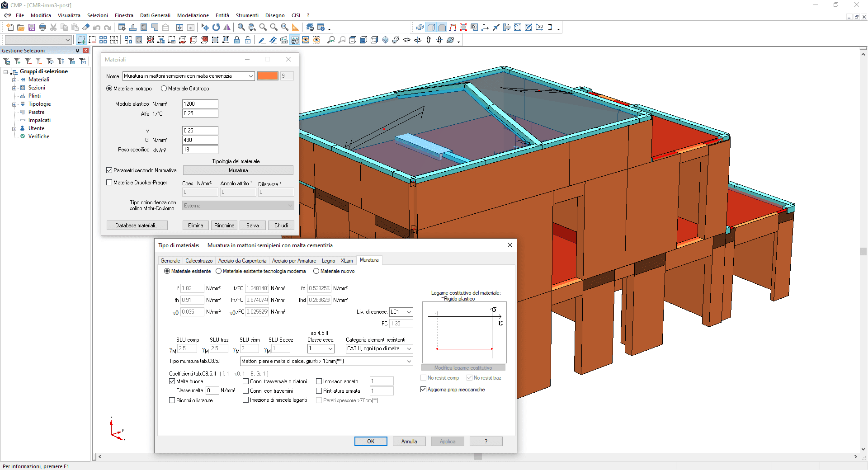Enable Materiale Drucker-Prager checkbox
Screen dimensions: 868x470
109,183
